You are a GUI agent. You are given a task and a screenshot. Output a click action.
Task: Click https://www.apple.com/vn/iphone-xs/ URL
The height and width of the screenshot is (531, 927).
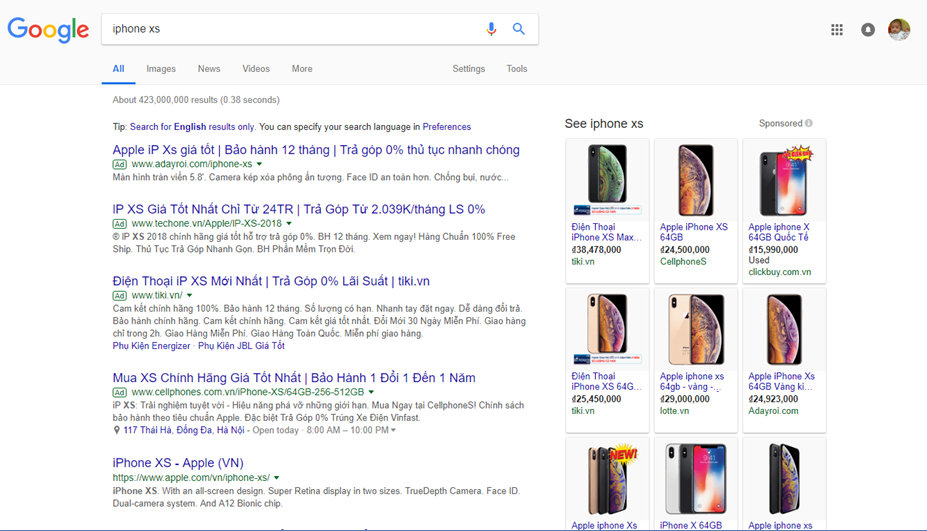(x=191, y=477)
